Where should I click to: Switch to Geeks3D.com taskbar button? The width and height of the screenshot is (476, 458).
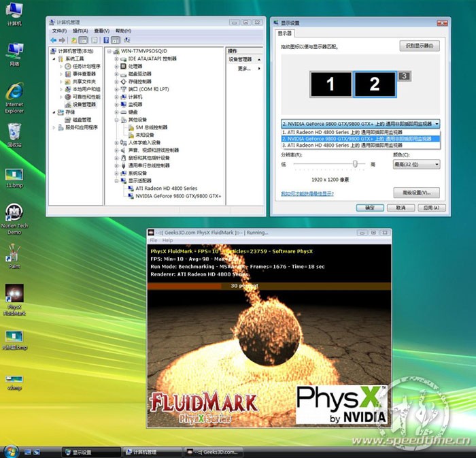214,453
